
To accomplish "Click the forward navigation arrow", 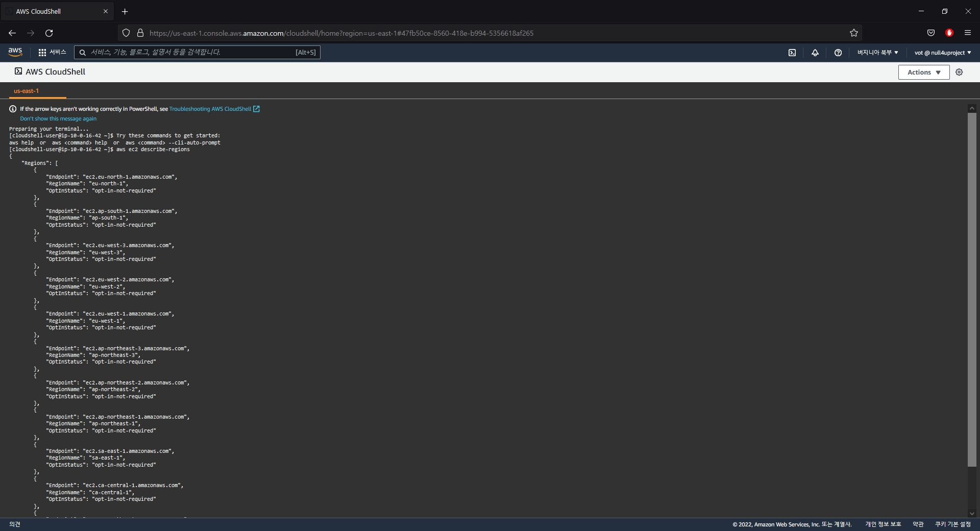I will click(31, 33).
